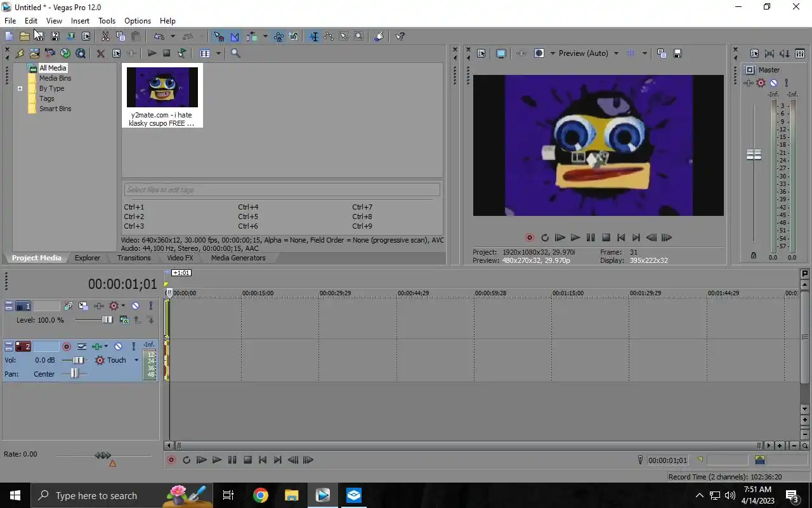The width and height of the screenshot is (812, 508).
Task: Toggle Lock Envelopes to Events icon
Action: 278,36
